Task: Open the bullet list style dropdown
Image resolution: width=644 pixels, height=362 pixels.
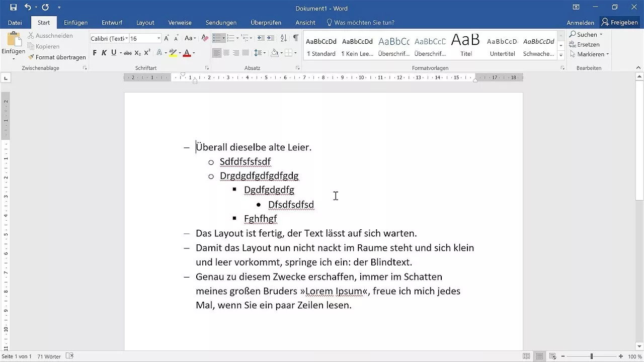Action: pyautogui.click(x=223, y=38)
